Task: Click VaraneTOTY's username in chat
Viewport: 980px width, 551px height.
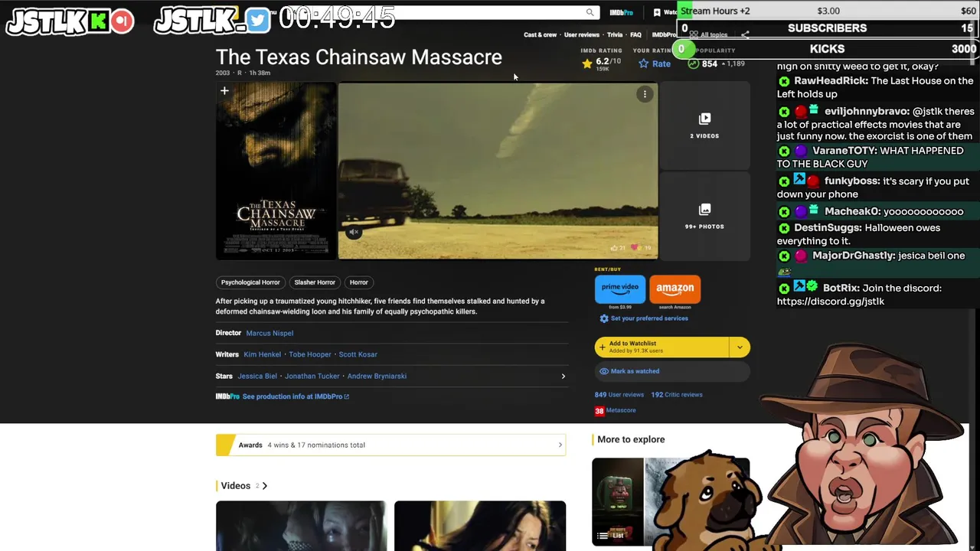Action: [x=844, y=151]
